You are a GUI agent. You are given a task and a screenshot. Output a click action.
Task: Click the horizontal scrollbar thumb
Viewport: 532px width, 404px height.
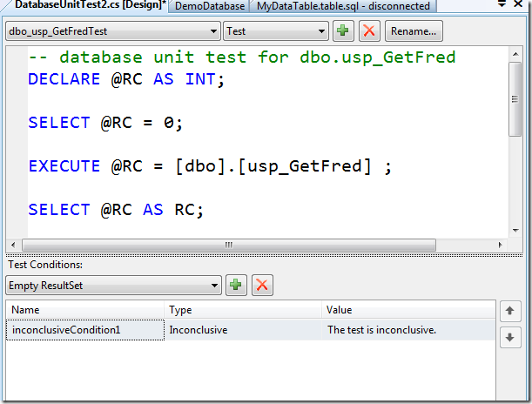pyautogui.click(x=229, y=245)
